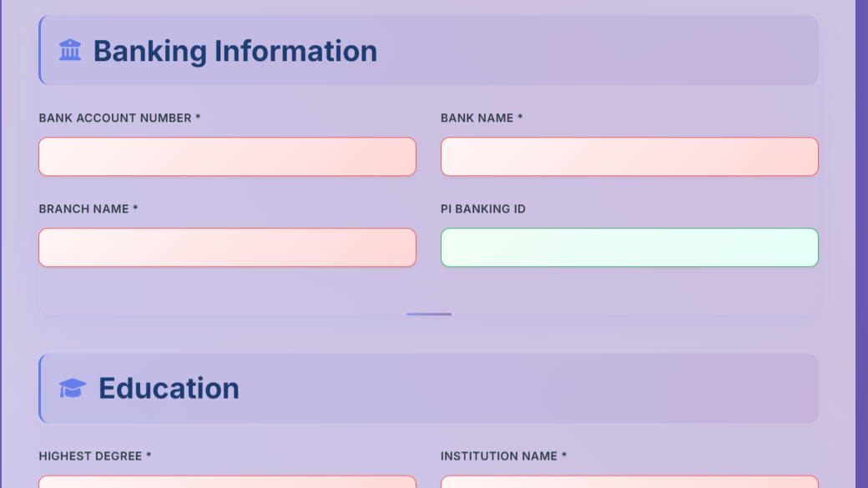
Task: Click the graduation cap Education icon
Action: coord(73,388)
